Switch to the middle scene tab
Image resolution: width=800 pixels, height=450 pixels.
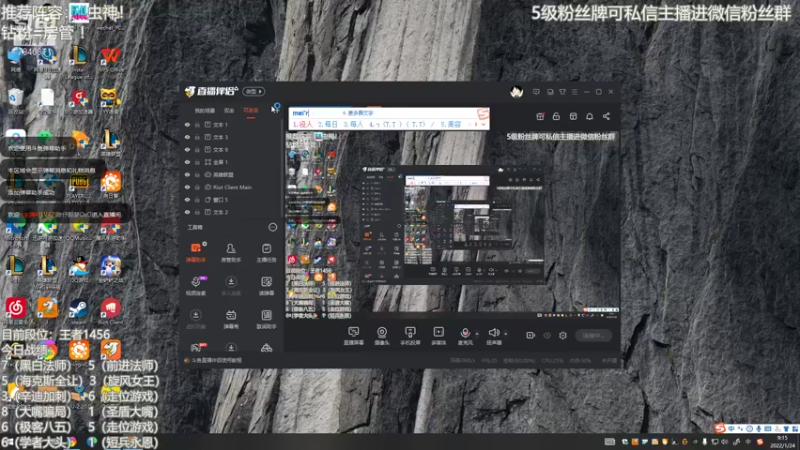tap(229, 110)
